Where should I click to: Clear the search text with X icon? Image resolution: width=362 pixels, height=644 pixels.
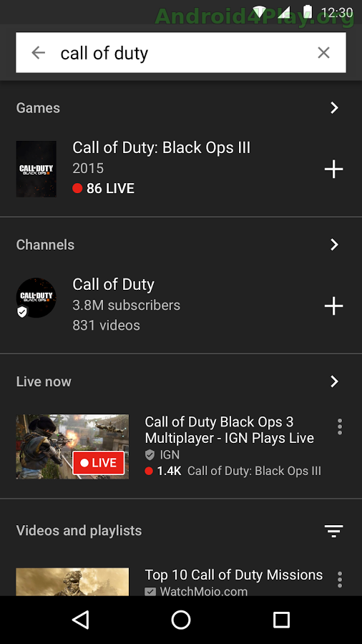(324, 52)
